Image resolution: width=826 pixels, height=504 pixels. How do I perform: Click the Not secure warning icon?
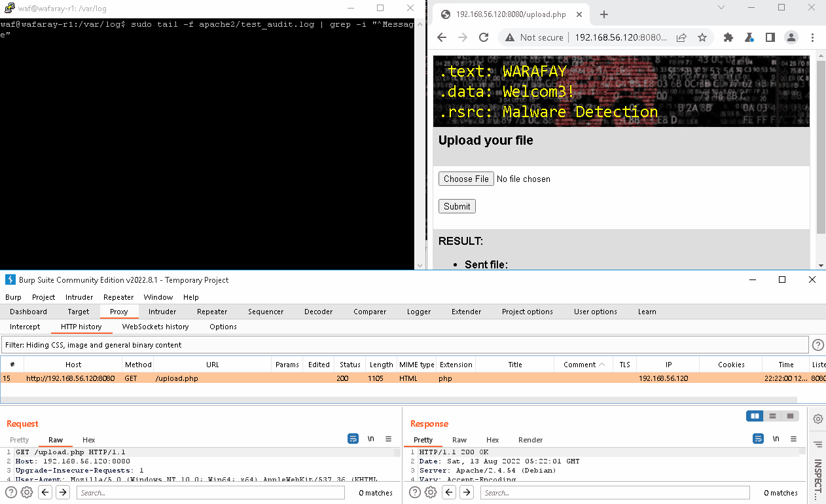click(x=510, y=37)
